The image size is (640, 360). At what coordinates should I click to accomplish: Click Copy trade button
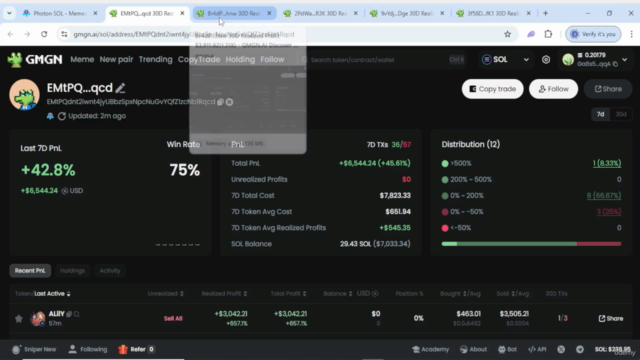tap(493, 89)
